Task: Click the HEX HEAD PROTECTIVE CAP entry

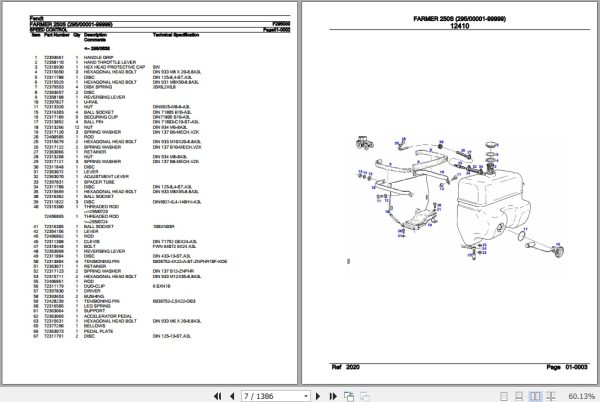Action: [x=114, y=67]
